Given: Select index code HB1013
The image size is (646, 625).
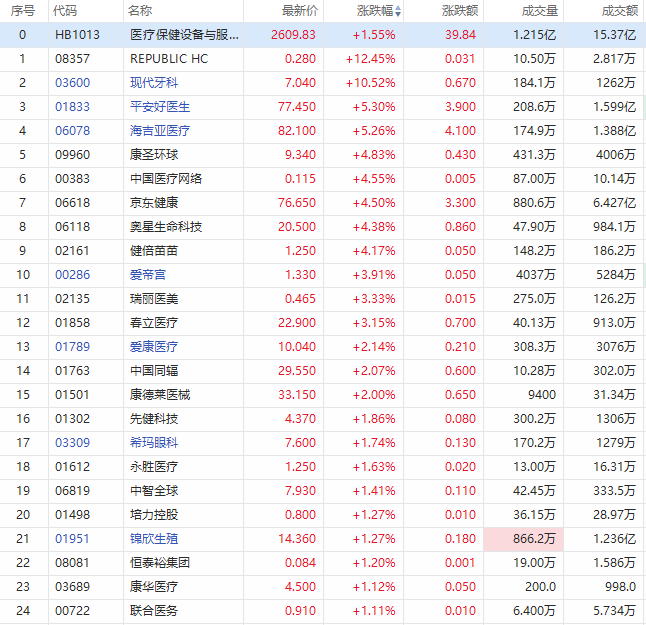Looking at the screenshot, I should click(x=77, y=35).
